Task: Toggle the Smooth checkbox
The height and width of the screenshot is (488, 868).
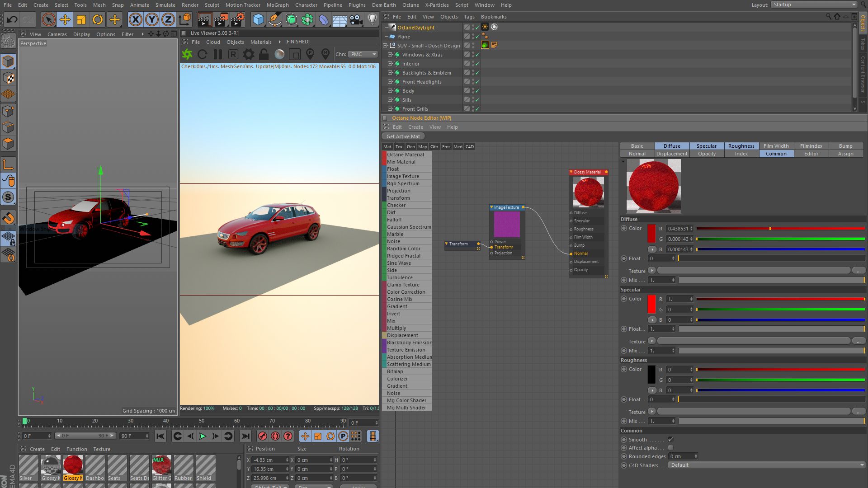Action: pos(670,439)
